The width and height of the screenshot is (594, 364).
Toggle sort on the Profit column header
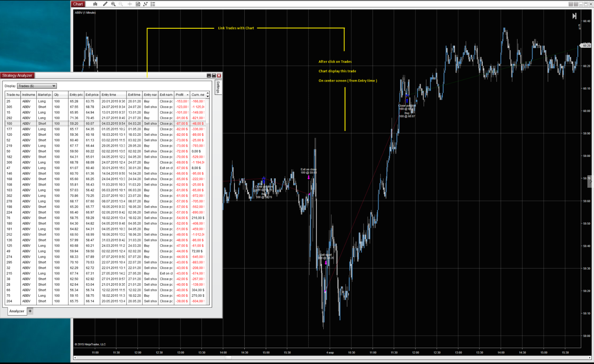pyautogui.click(x=182, y=95)
